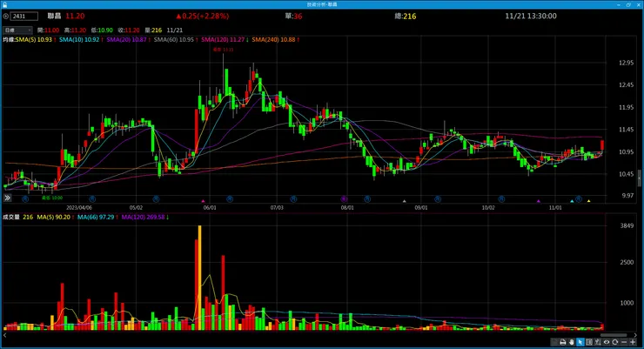Viewport: 644px width, 349px height.
Task: Click the right scroll arrow
Action: tap(635, 335)
